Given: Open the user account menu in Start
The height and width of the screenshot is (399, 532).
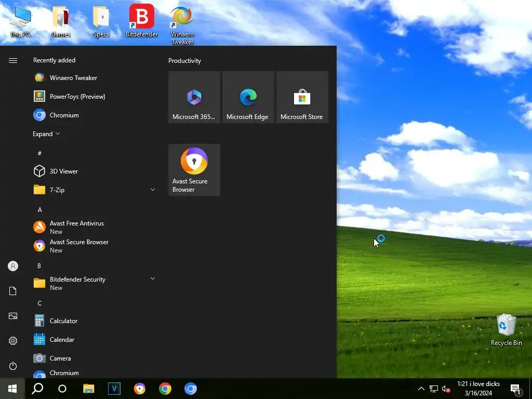Looking at the screenshot, I should point(13,266).
